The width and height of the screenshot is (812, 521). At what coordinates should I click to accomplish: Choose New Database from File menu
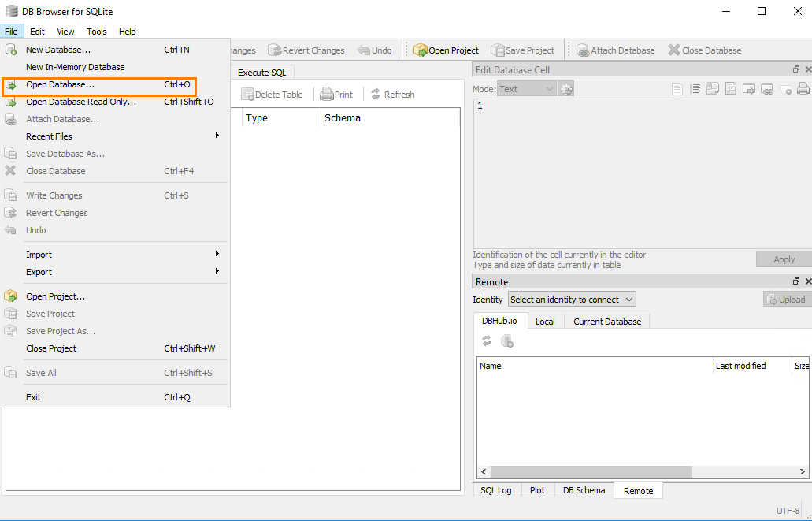tap(116, 50)
